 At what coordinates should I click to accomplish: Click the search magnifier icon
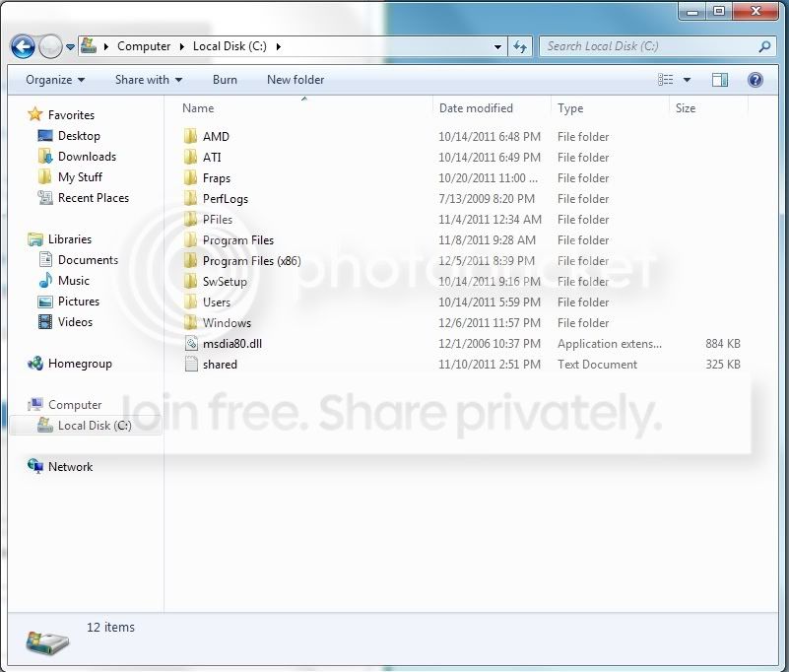click(764, 47)
